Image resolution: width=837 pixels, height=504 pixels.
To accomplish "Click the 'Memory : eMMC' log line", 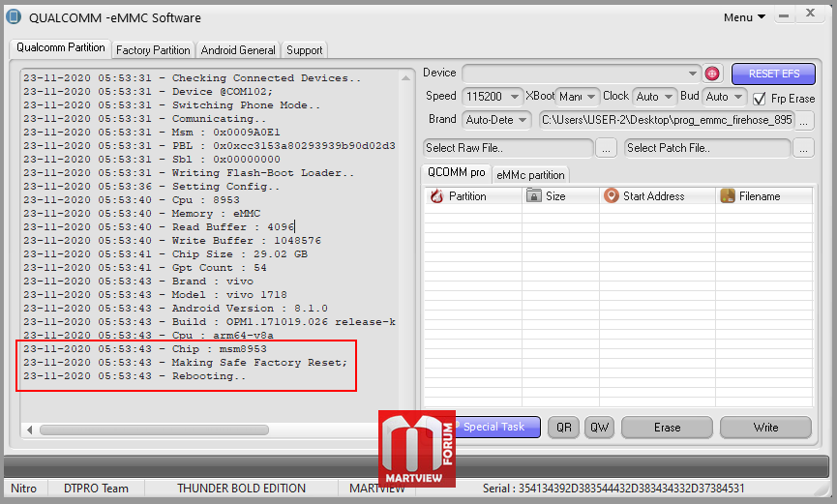I will pos(141,213).
